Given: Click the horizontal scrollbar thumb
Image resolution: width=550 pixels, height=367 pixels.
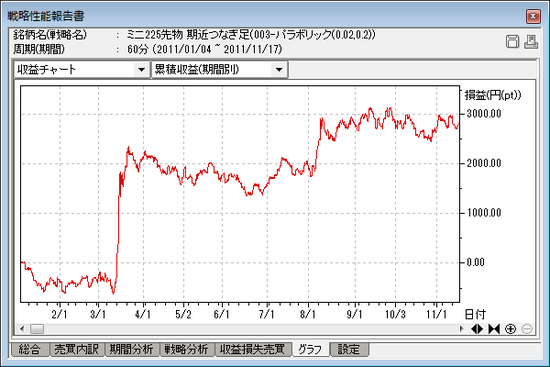Looking at the screenshot, I should tap(37, 329).
